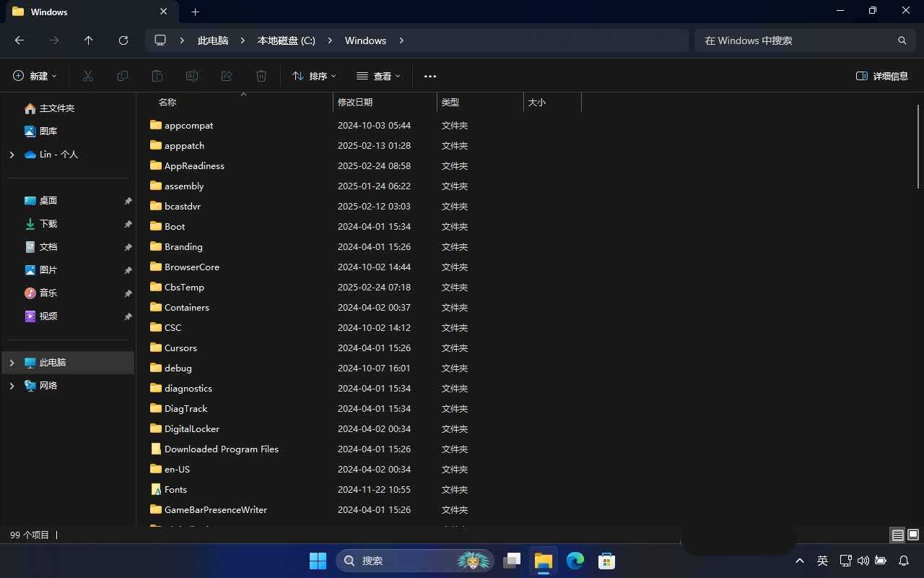Click the Copy icon in the toolbar
This screenshot has width=924, height=578.
coord(123,76)
